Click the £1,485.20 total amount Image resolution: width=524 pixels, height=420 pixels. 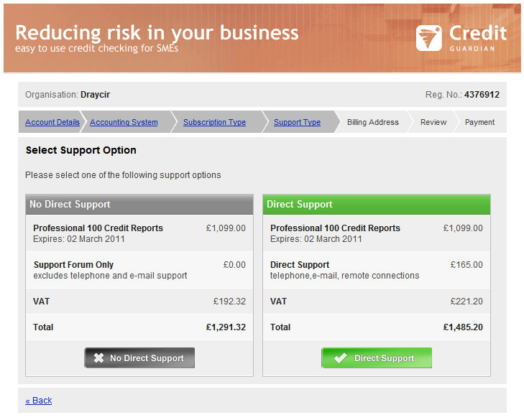(x=463, y=327)
